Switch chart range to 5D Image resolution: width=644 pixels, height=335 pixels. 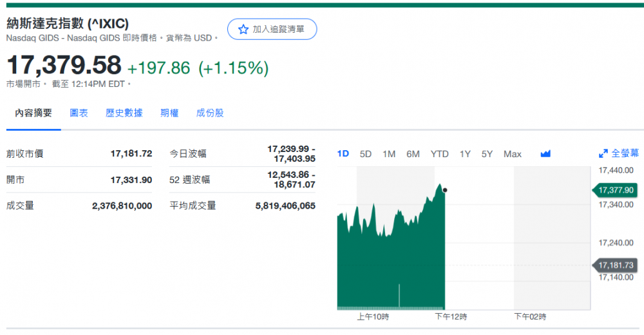366,154
